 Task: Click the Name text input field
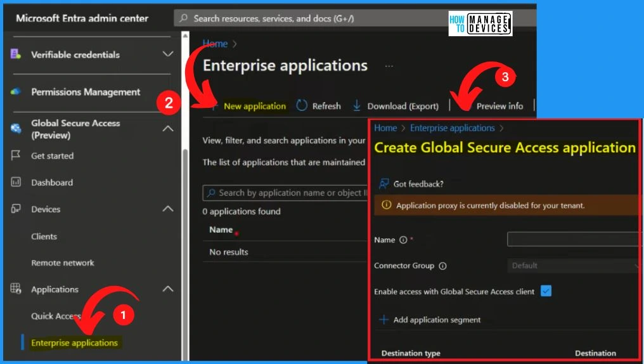574,239
